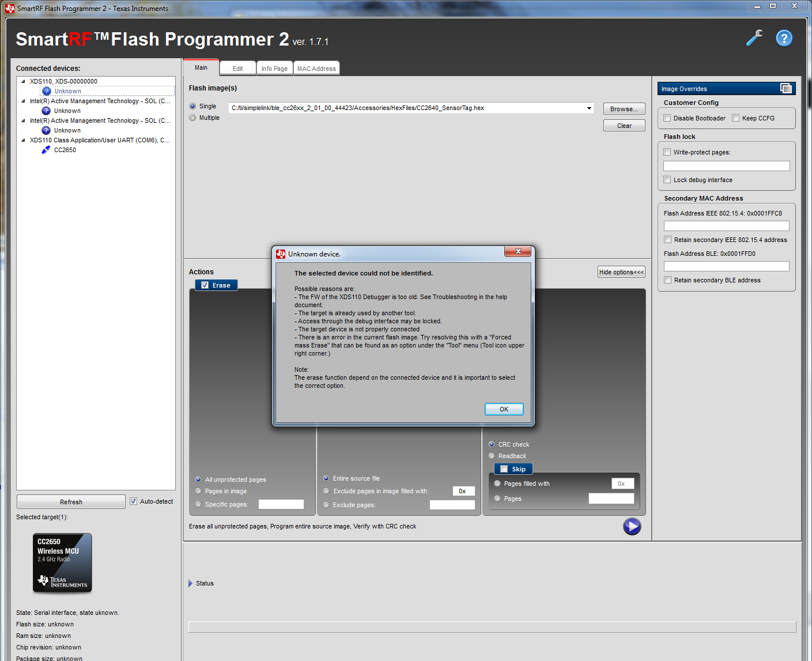
Task: Click the Image Overrides panel header
Action: click(726, 88)
